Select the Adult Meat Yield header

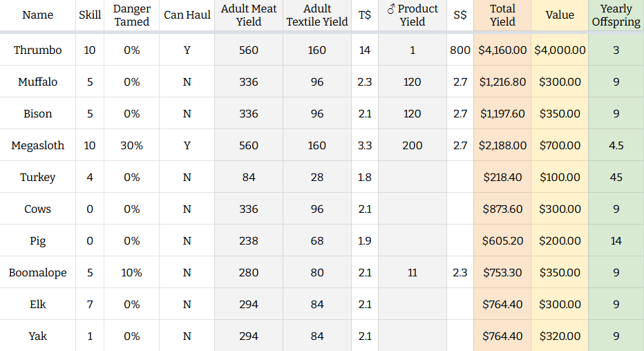click(x=249, y=15)
